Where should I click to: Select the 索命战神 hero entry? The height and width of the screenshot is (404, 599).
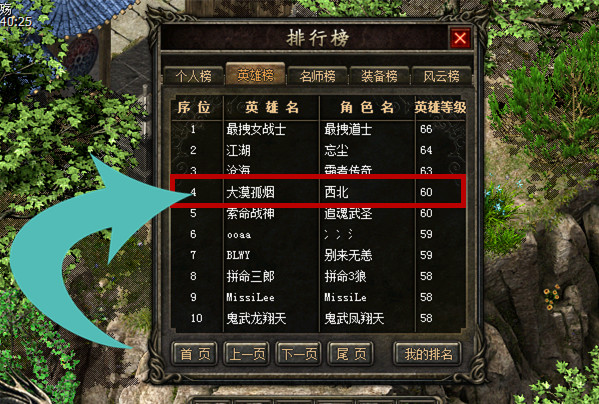point(318,213)
